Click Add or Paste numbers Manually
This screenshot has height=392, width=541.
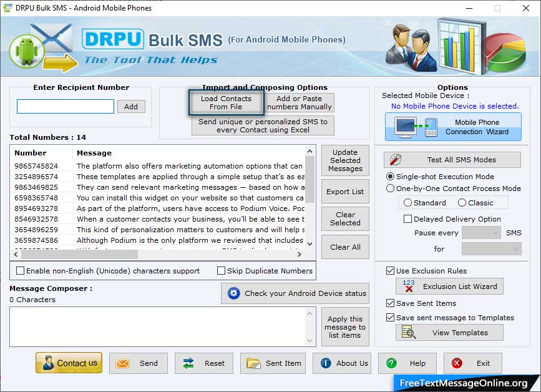coord(299,102)
